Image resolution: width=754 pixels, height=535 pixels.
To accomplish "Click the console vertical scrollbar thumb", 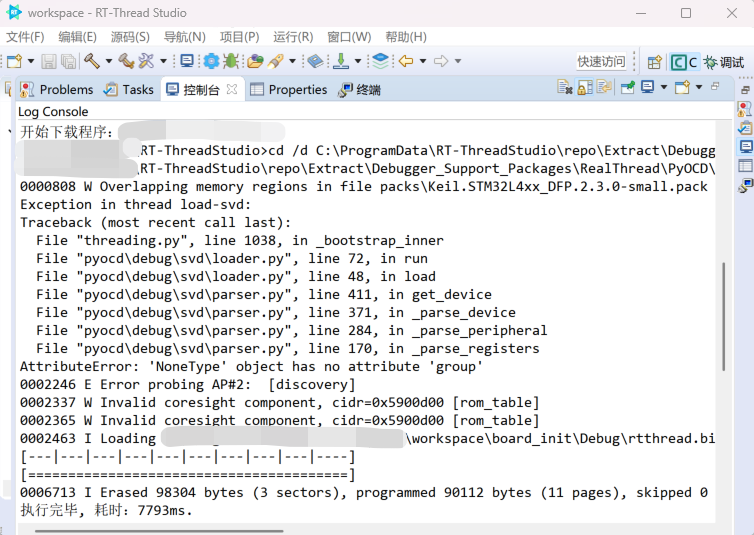I will click(723, 316).
